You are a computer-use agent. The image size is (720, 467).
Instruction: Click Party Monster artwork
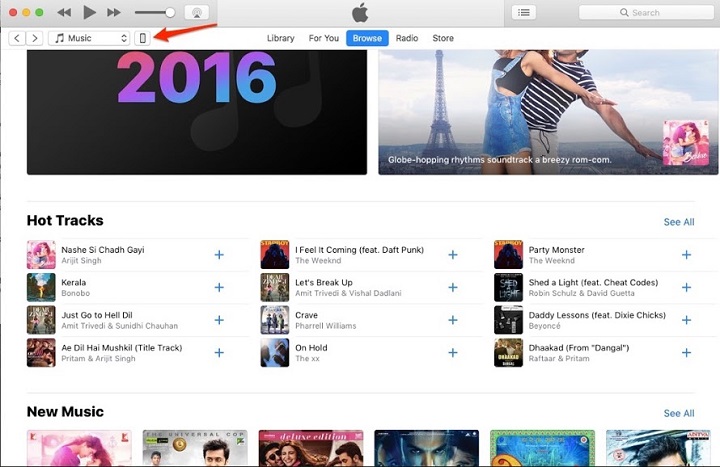[x=508, y=255]
